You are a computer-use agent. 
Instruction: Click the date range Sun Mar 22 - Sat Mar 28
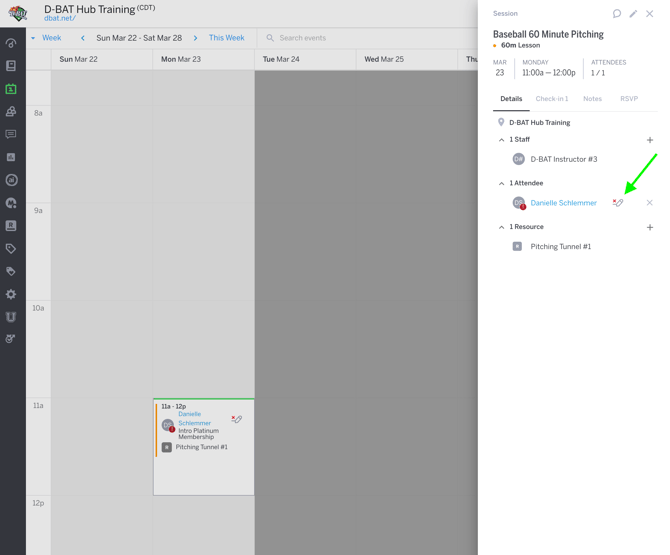click(139, 38)
